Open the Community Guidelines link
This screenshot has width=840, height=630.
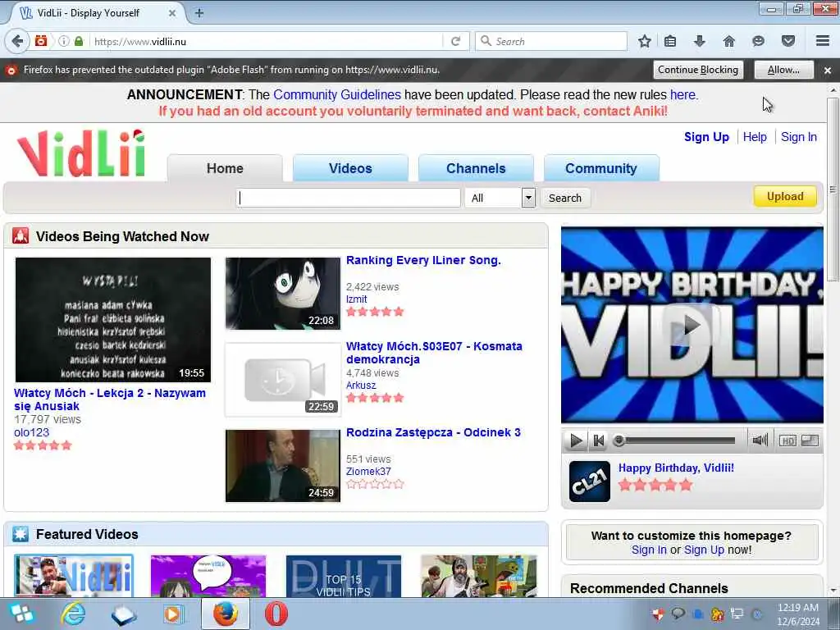[337, 95]
